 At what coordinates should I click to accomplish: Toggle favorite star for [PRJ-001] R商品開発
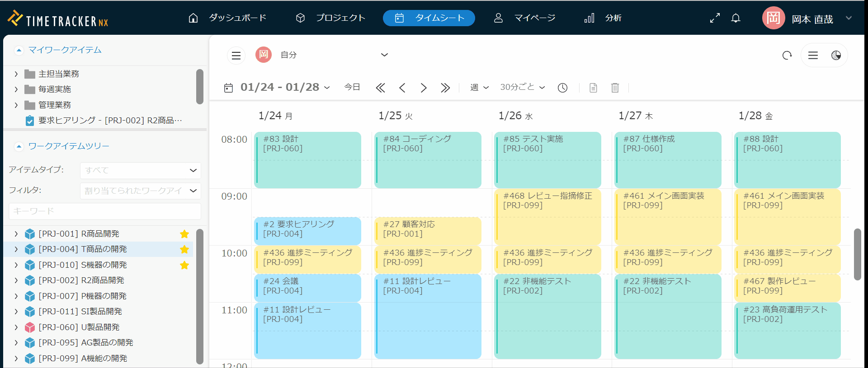[x=184, y=234]
